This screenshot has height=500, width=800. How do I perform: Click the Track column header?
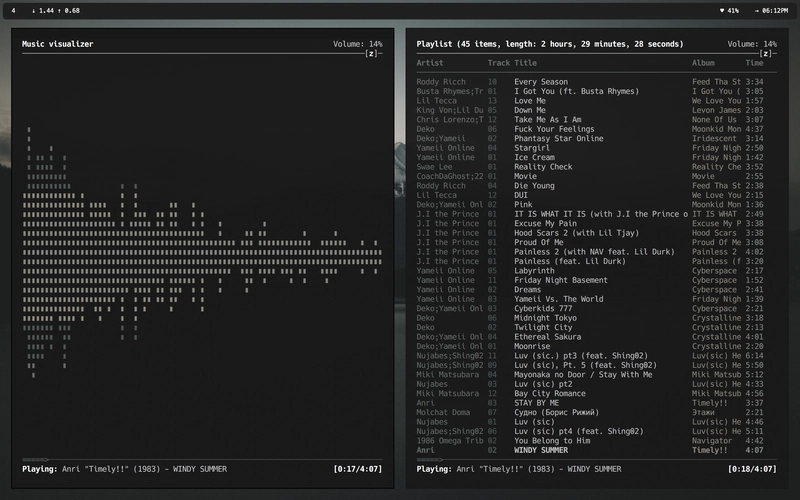[x=498, y=63]
